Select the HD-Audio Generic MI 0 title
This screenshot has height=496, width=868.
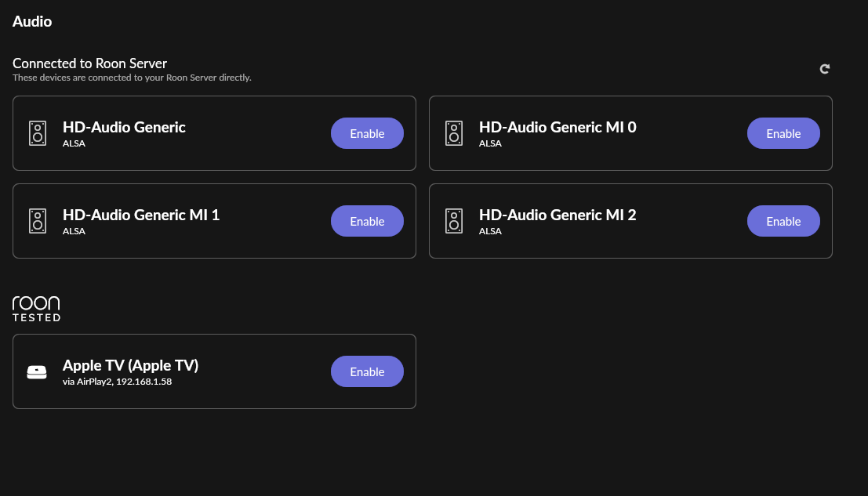(557, 127)
